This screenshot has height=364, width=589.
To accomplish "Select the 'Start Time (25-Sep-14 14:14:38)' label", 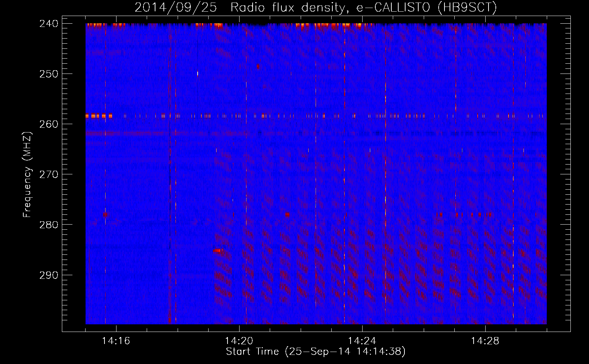I will coord(316,352).
